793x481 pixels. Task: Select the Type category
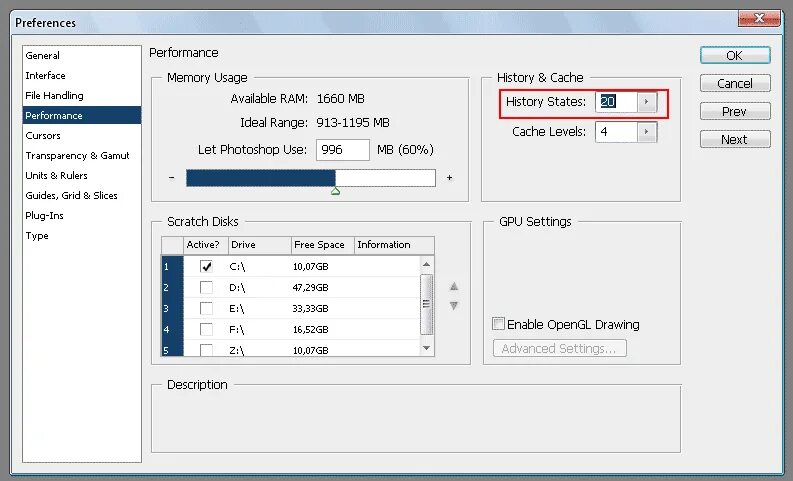(37, 236)
